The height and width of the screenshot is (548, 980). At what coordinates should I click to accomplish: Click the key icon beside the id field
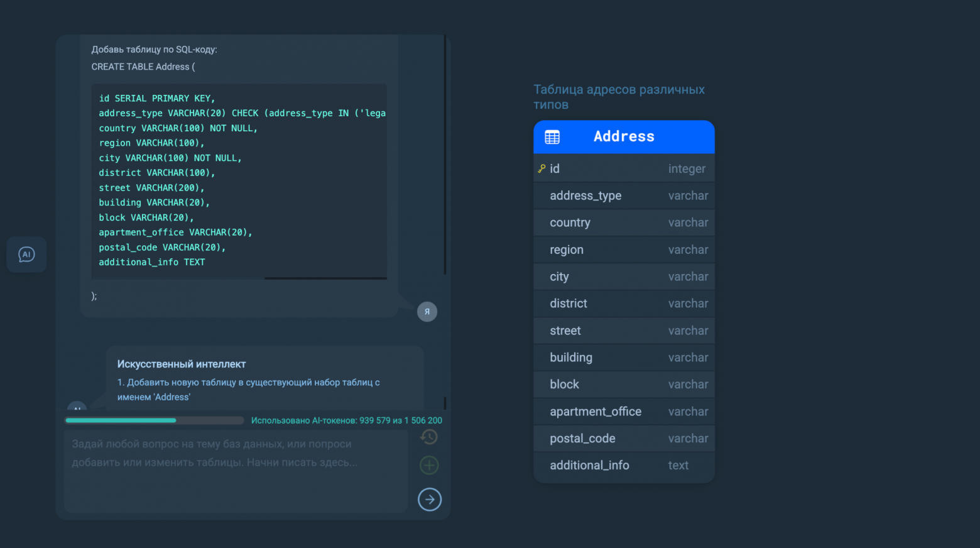click(x=542, y=168)
